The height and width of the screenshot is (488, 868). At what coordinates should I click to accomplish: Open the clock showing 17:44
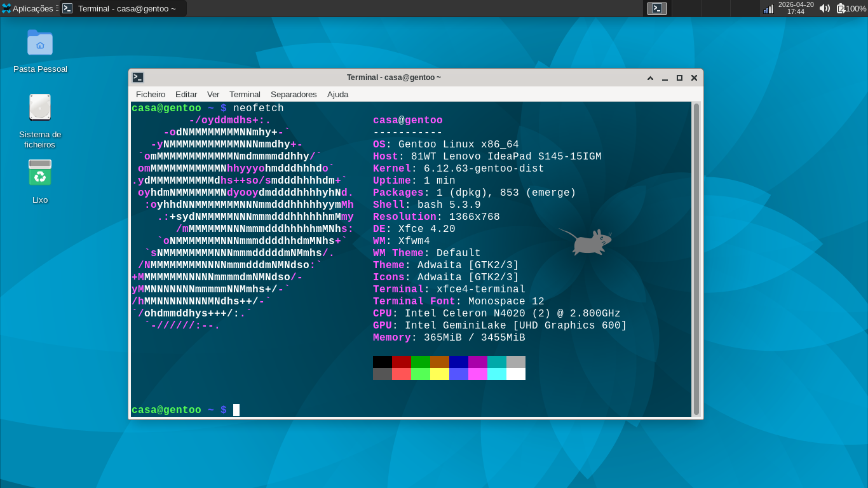[x=796, y=8]
